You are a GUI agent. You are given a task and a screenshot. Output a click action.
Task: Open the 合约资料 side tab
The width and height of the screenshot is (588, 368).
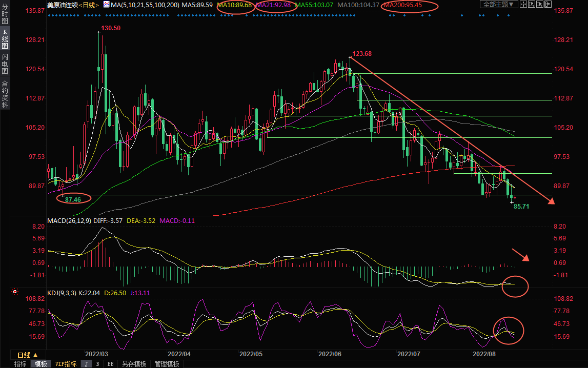tap(5, 94)
